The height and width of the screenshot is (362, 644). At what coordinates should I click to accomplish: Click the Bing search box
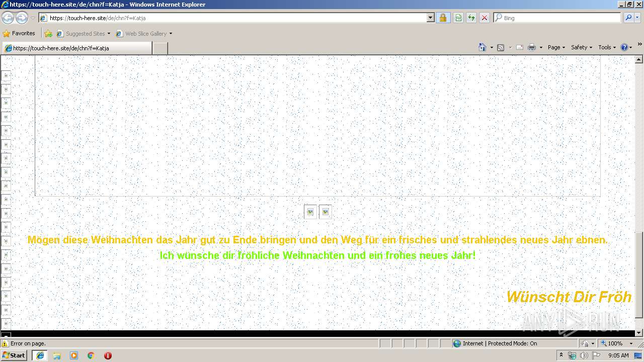(x=557, y=18)
